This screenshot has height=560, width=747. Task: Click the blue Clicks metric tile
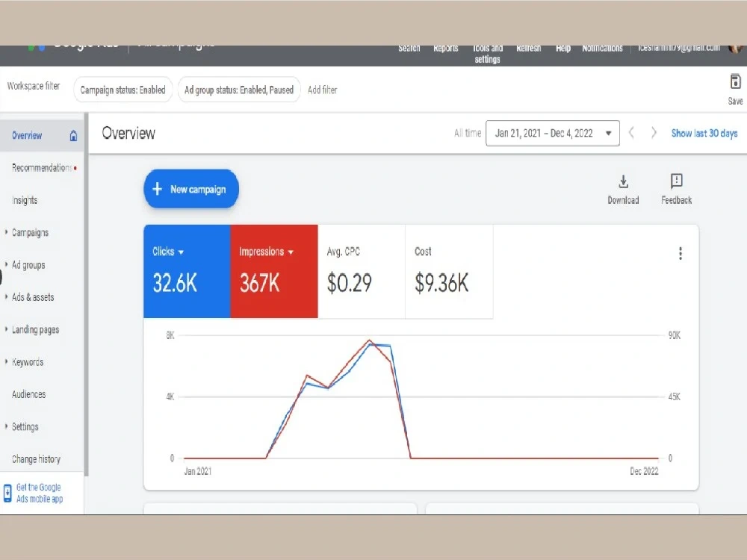click(187, 271)
